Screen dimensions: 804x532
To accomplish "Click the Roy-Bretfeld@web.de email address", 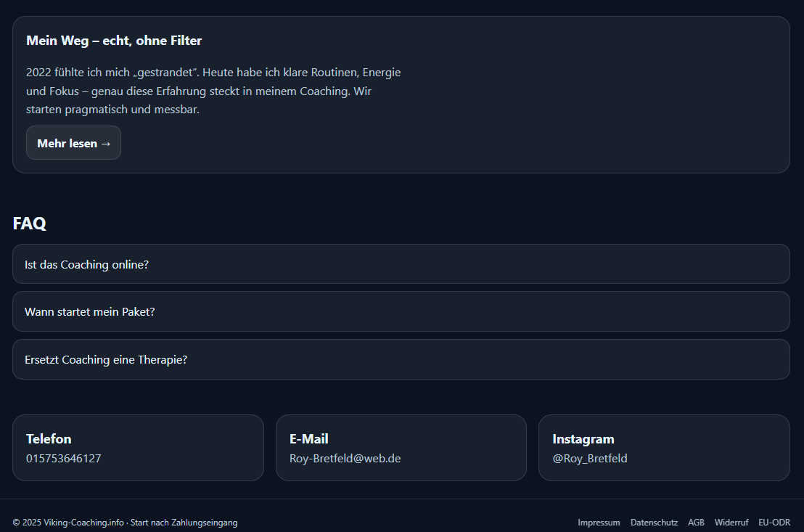I will [345, 459].
